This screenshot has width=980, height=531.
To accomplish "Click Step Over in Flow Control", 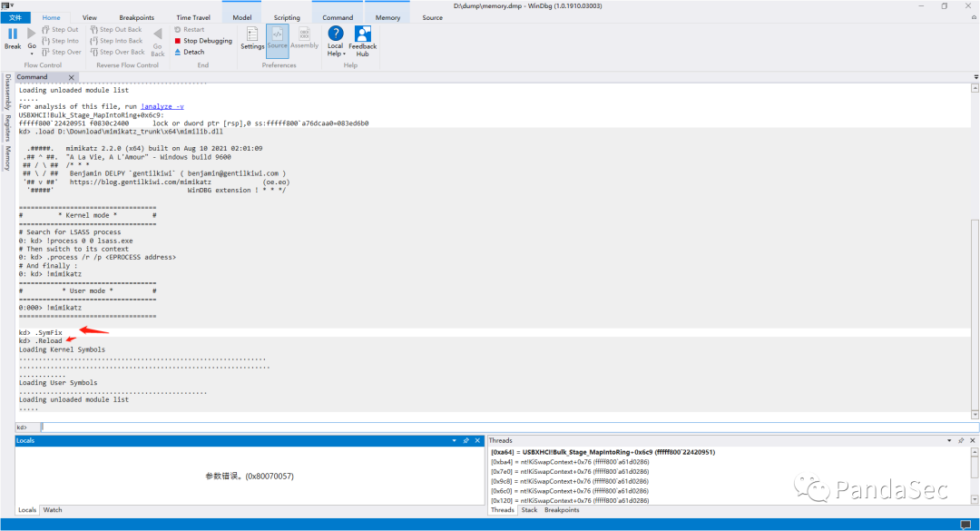I will (62, 52).
